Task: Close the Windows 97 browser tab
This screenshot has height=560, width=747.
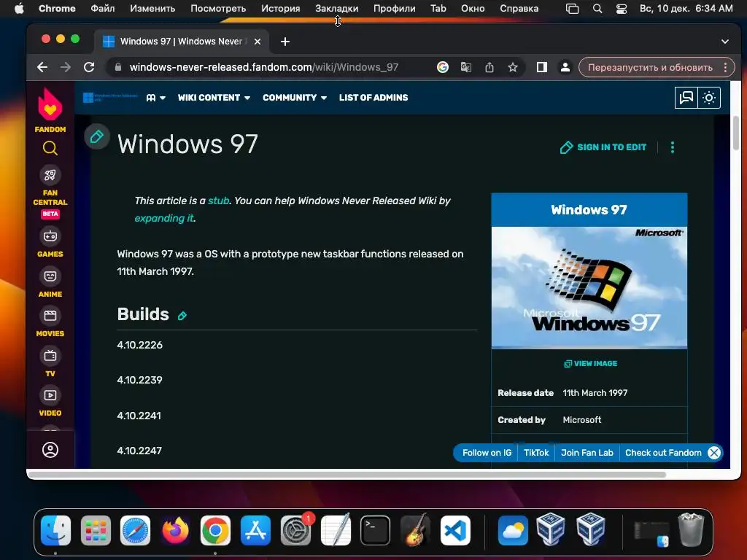Action: pyautogui.click(x=258, y=42)
